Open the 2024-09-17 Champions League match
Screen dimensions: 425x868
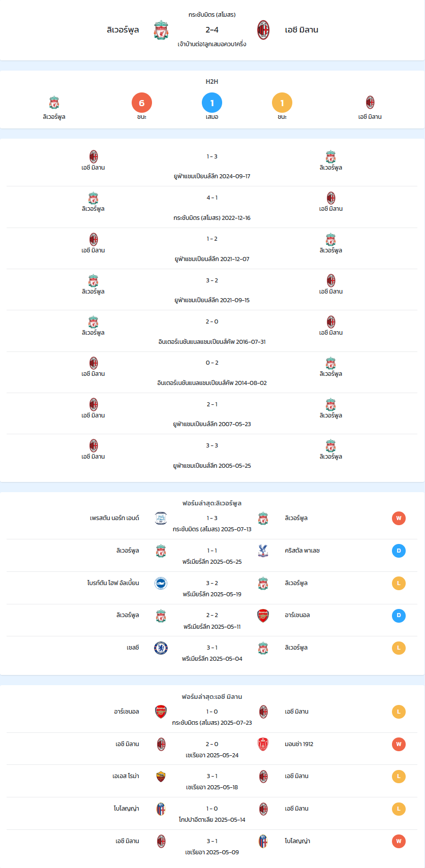pyautogui.click(x=212, y=166)
